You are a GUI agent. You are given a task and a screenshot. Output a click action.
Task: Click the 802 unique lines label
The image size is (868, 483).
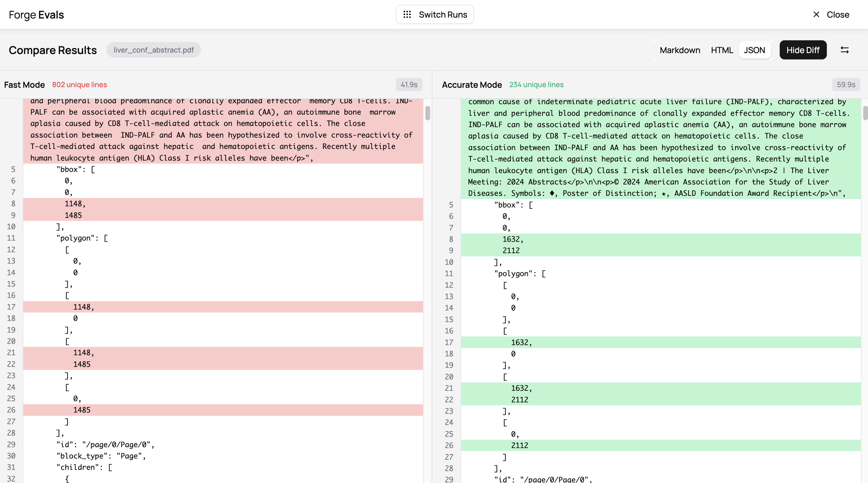click(x=80, y=85)
